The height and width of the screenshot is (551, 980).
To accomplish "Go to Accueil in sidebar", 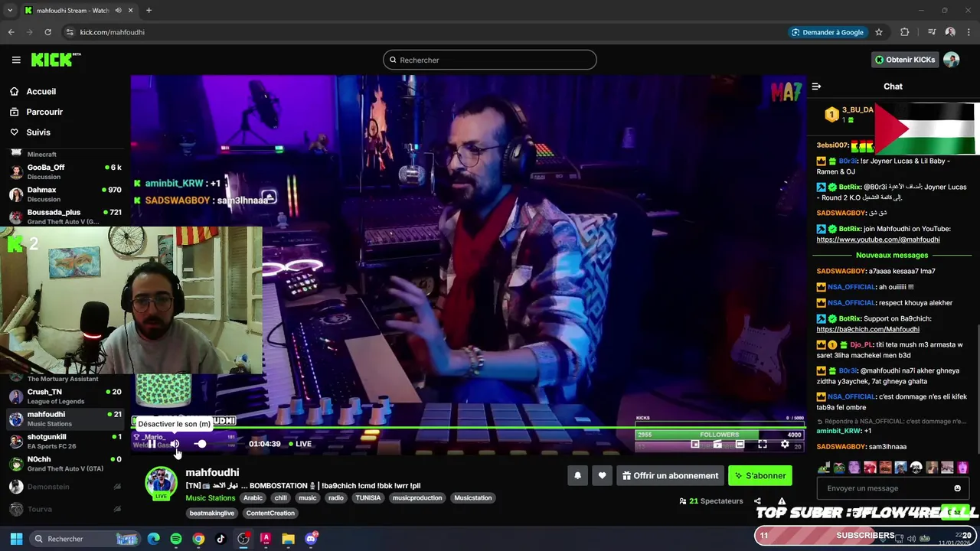I will pos(41,91).
